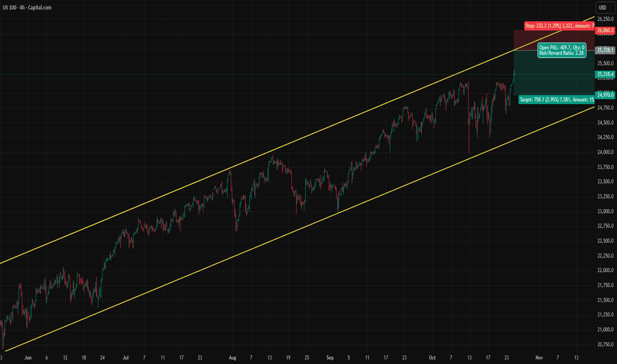
Task: Click the date 25 on the time axis
Action: click(307, 357)
